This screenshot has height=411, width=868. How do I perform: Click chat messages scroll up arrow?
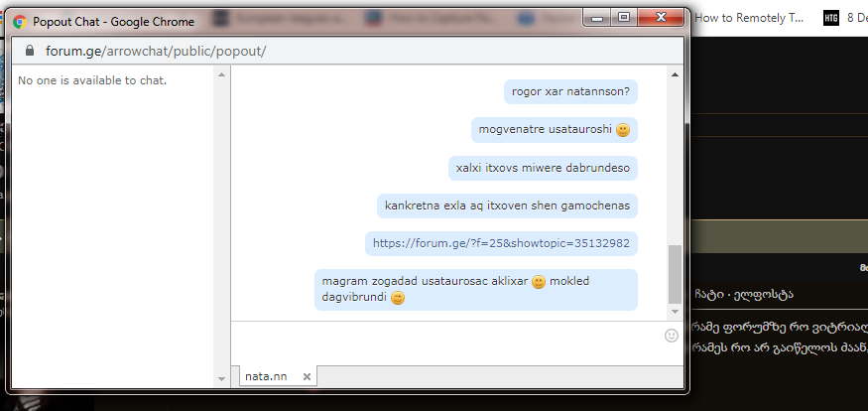675,74
